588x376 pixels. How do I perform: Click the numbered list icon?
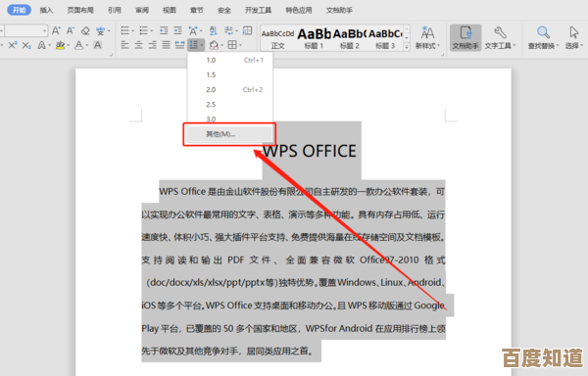pyautogui.click(x=144, y=30)
